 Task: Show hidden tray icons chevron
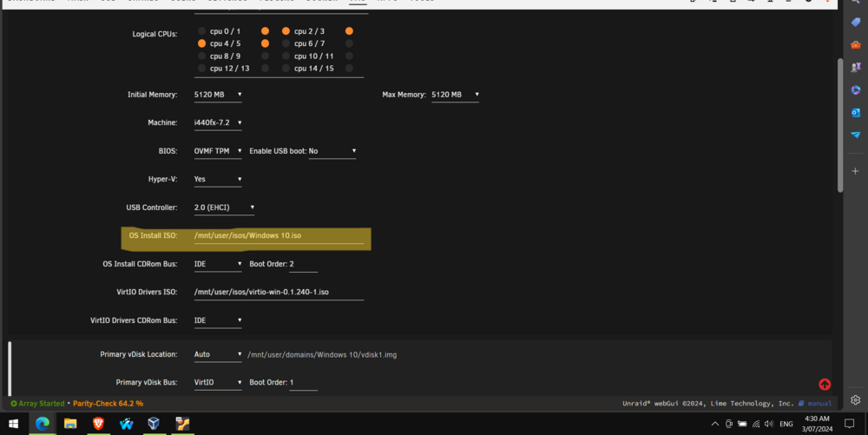(x=714, y=424)
